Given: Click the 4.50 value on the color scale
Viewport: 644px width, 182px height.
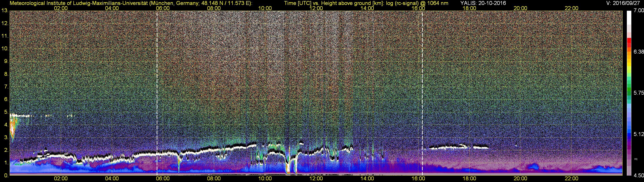Looking at the screenshot, I should pyautogui.click(x=638, y=176).
